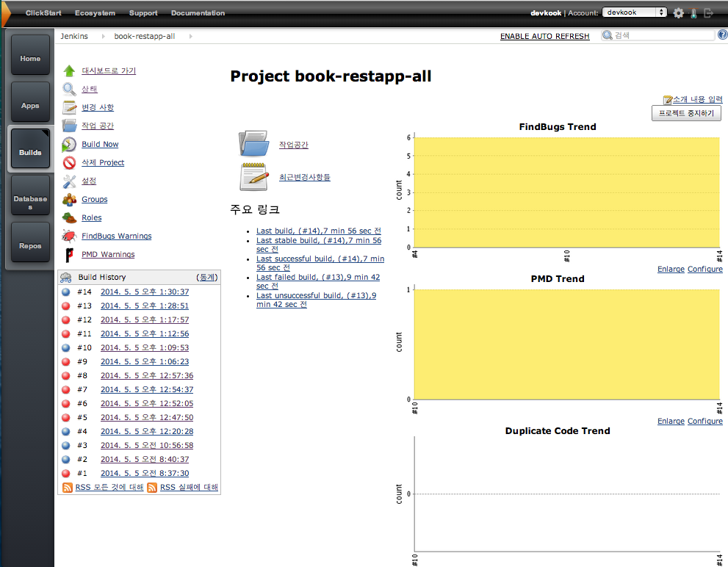
Task: Click the help question mark icon
Action: pos(723,35)
